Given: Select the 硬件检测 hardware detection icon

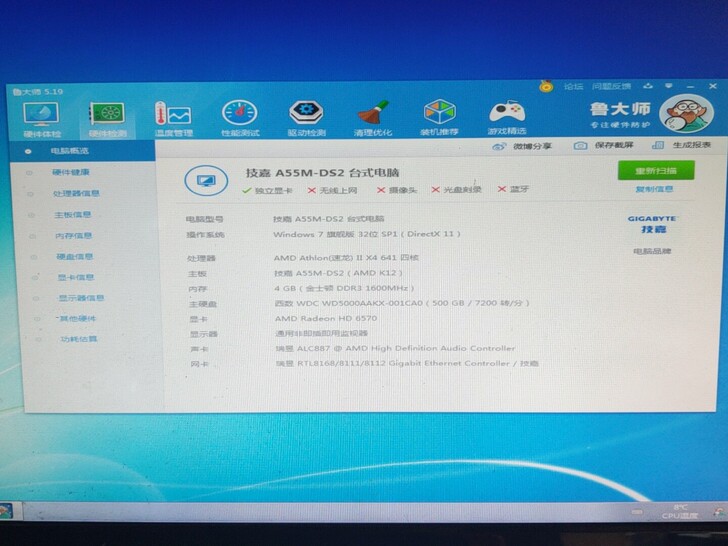Looking at the screenshot, I should [107, 120].
